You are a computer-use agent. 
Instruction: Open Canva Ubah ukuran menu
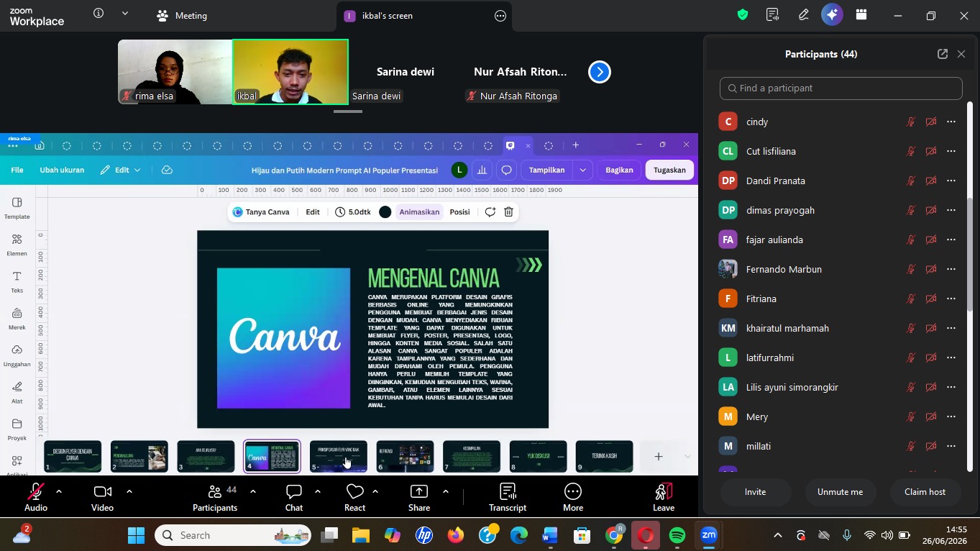click(62, 170)
